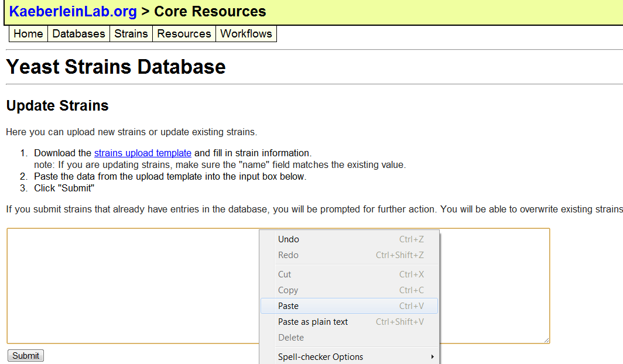This screenshot has height=364, width=623.
Task: Select Redo in the context menu
Action: 288,255
